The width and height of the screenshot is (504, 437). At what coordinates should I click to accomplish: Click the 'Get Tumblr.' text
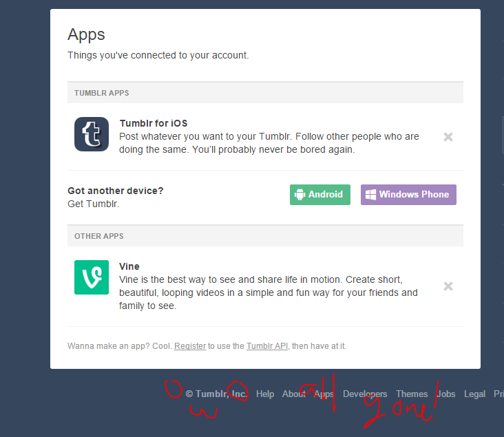[x=94, y=204]
